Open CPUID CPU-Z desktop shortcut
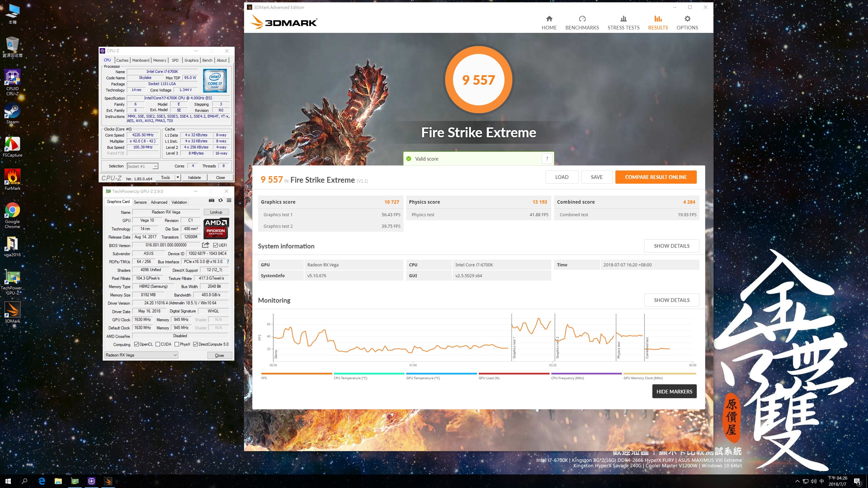 (13, 83)
